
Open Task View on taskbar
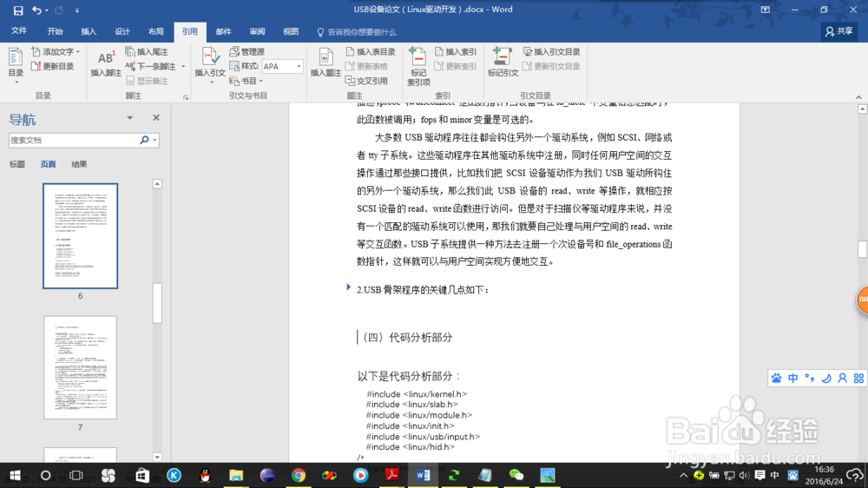76,475
